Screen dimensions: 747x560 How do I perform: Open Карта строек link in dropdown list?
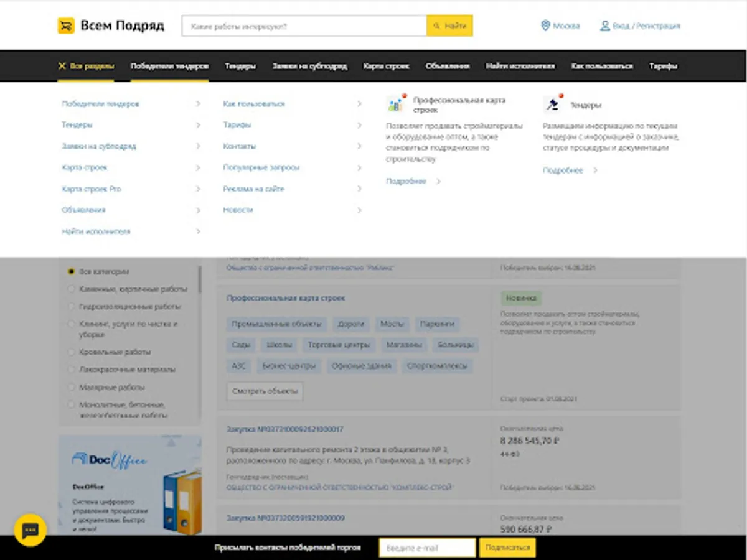85,167
